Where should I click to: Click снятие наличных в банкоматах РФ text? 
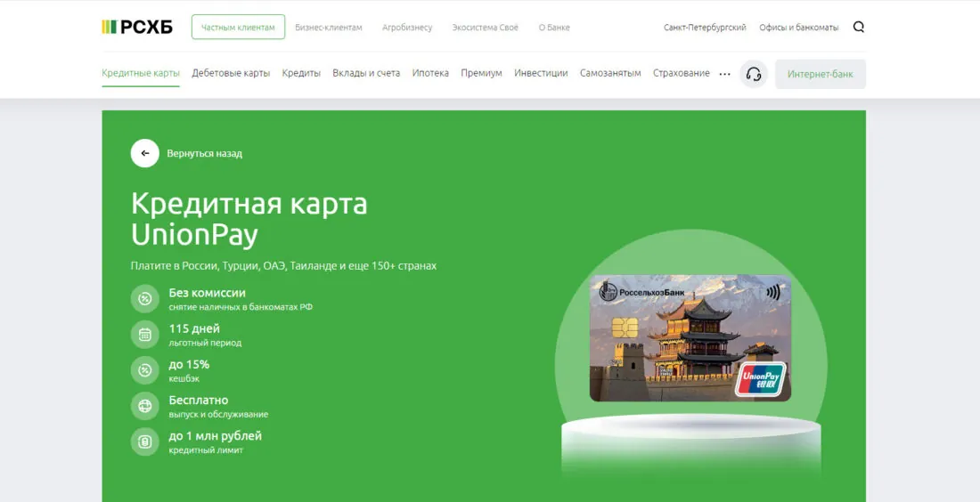241,307
